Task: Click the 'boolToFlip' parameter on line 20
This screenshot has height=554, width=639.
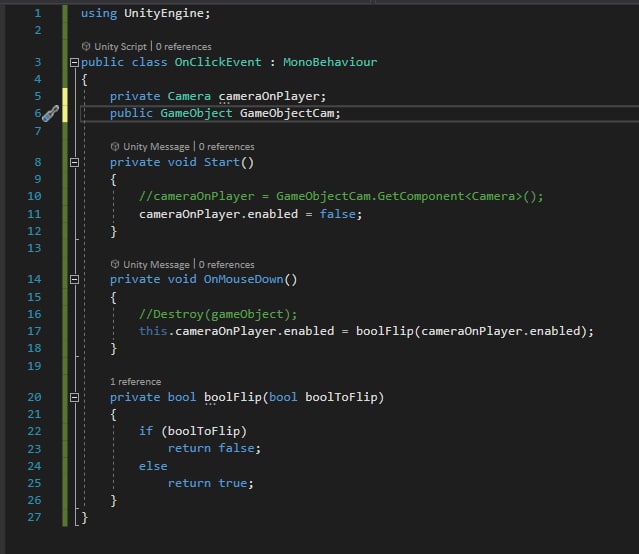Action: 341,397
